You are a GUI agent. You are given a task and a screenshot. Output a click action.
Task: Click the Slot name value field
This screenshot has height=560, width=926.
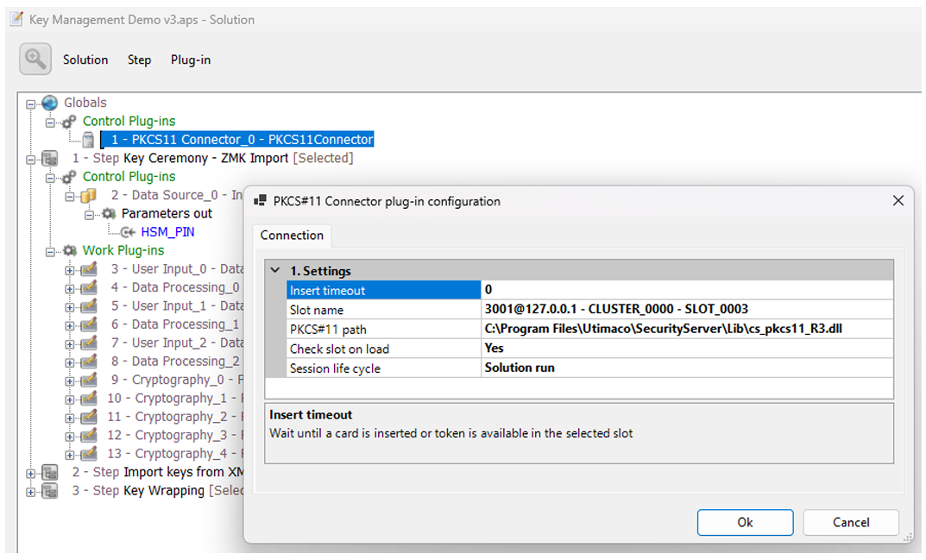click(687, 309)
